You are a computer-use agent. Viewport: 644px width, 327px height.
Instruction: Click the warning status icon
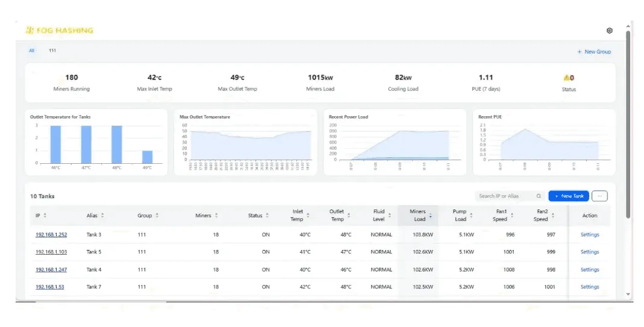pos(566,78)
